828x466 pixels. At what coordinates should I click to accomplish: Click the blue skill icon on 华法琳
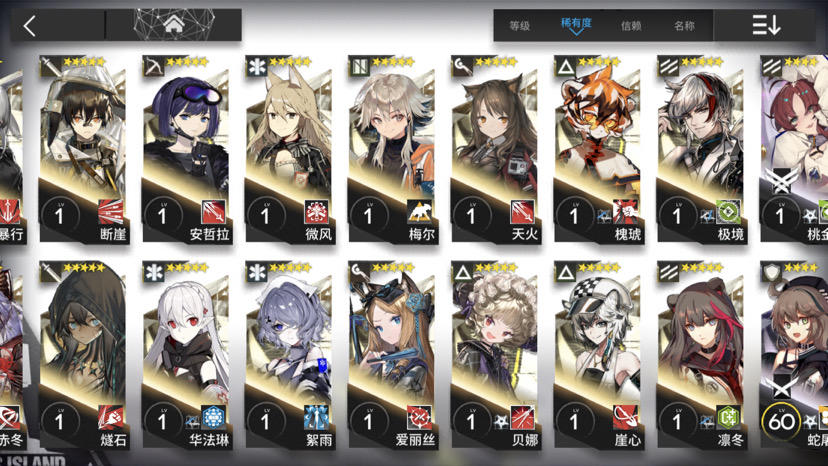point(213,418)
